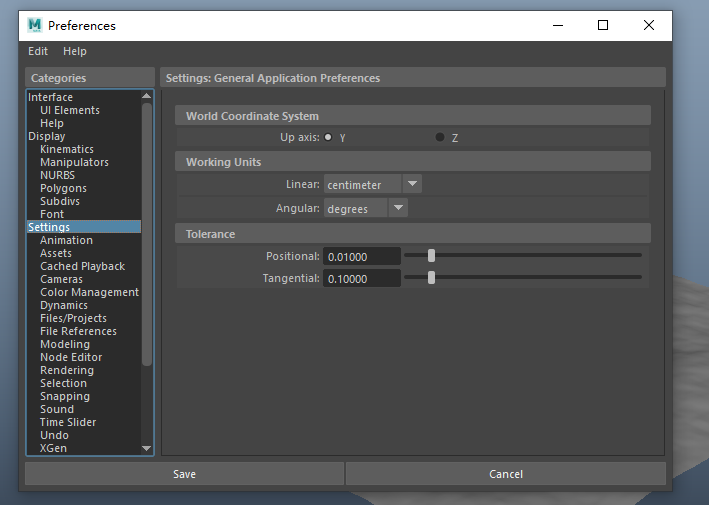Click the Tangential tolerance slider handle
The image size is (709, 505).
pyautogui.click(x=431, y=278)
